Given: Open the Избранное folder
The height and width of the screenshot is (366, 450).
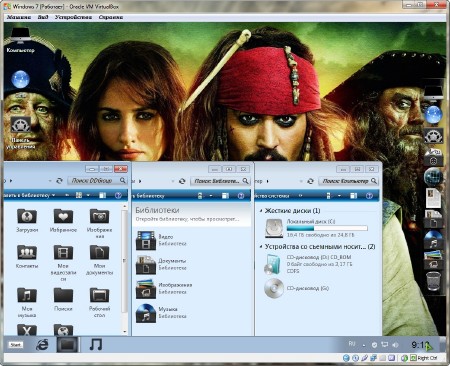Looking at the screenshot, I should click(x=63, y=220).
